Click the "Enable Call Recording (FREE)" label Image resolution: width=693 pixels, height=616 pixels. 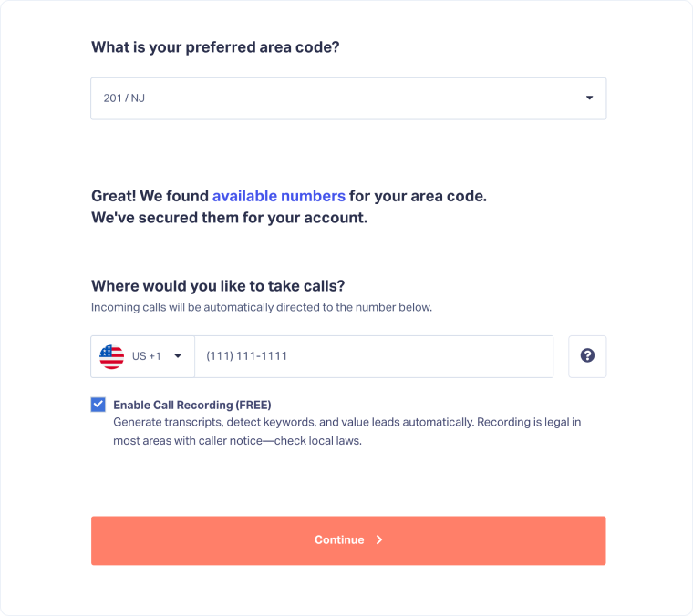pos(192,405)
